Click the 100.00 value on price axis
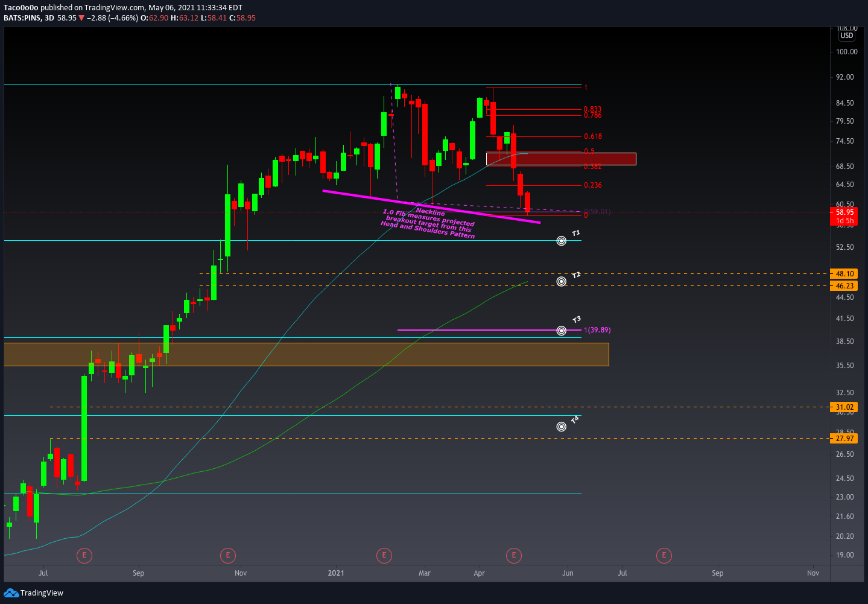The height and width of the screenshot is (604, 868). (x=847, y=52)
